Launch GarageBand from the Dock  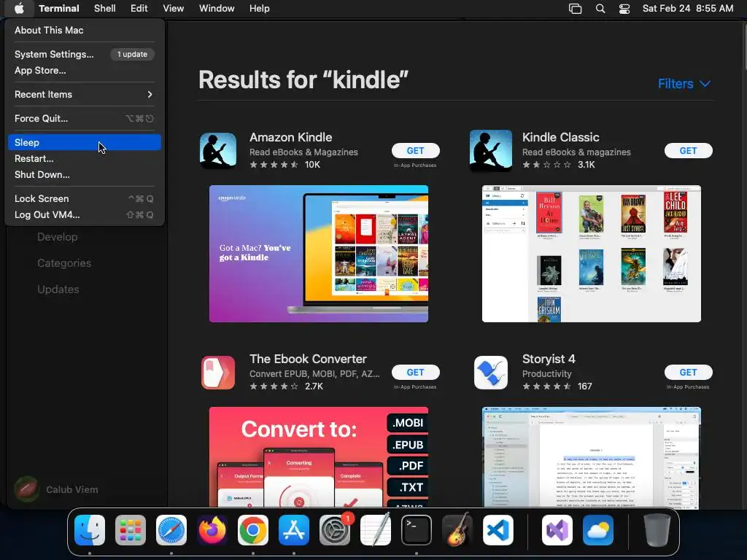tap(457, 530)
